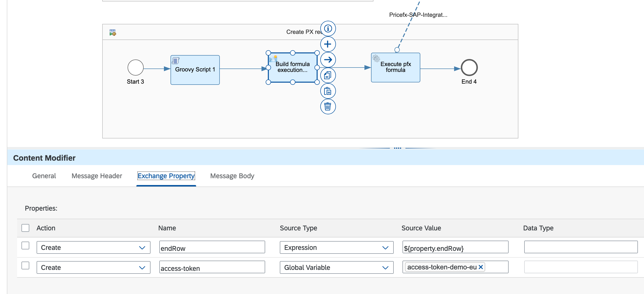644x294 pixels.
Task: Open the Message Body tab
Action: pyautogui.click(x=232, y=176)
